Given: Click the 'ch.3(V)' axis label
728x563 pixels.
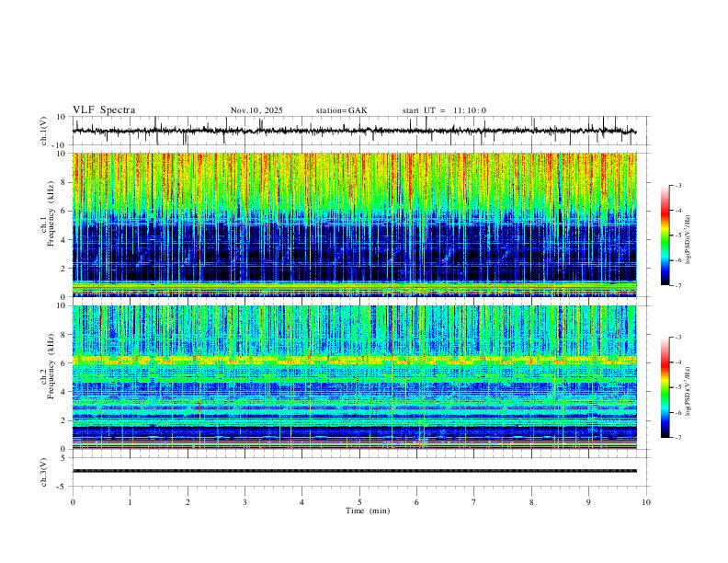Looking at the screenshot, I should pos(44,472).
